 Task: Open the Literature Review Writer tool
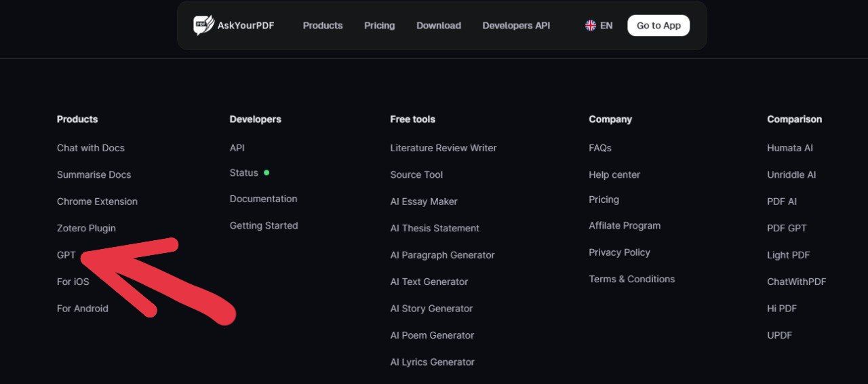(x=443, y=148)
